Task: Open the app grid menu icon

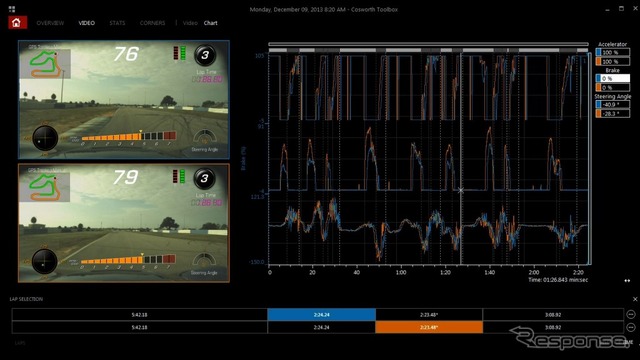Action: point(12,9)
